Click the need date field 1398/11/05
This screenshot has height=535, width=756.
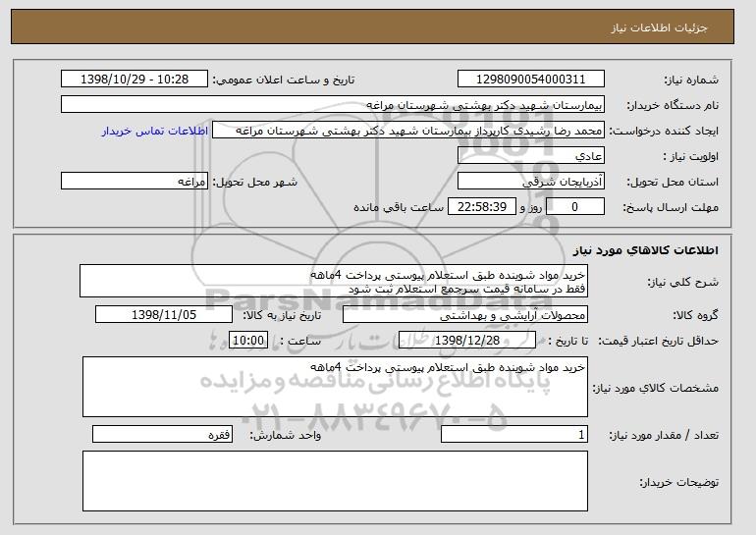point(164,315)
